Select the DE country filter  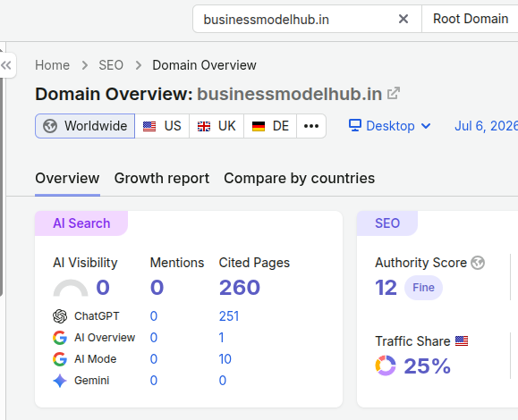(x=270, y=126)
